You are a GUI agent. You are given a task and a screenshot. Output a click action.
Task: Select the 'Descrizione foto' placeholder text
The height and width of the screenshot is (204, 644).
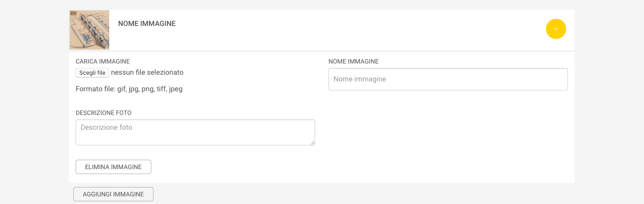point(107,127)
